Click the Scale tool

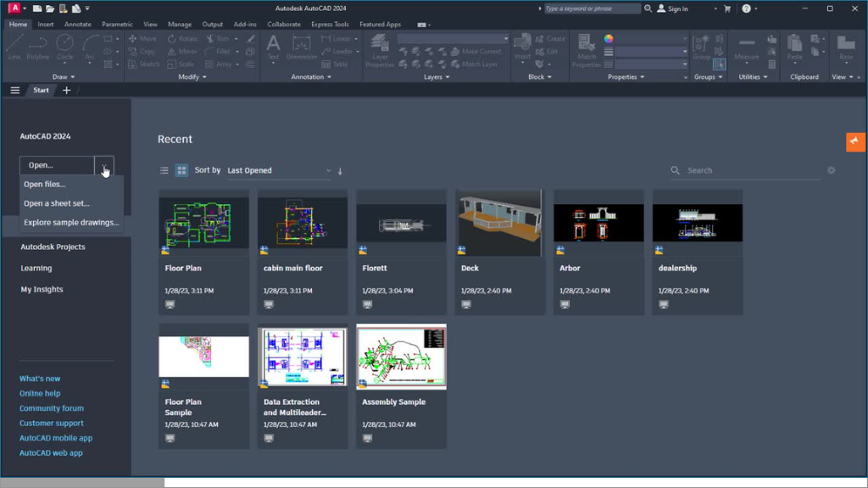pyautogui.click(x=181, y=64)
